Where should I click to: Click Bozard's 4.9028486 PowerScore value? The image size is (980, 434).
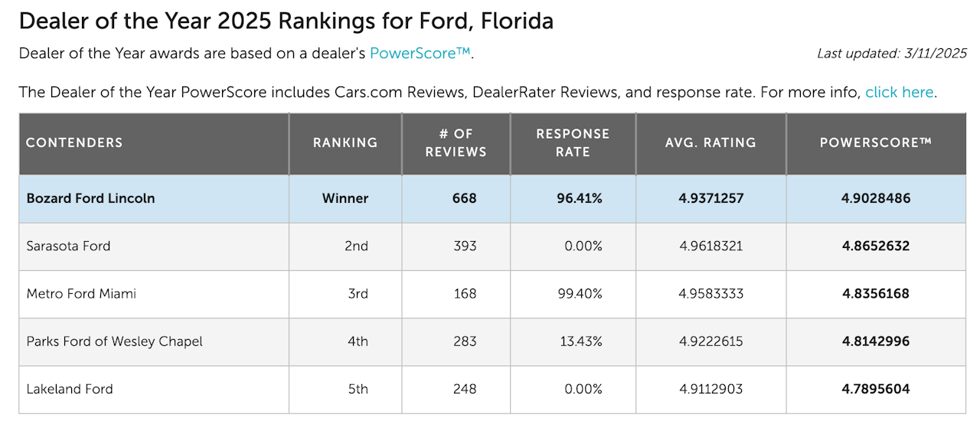875,198
